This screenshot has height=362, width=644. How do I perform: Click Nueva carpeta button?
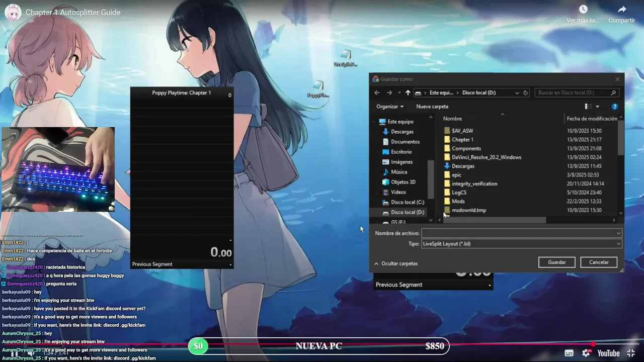coord(432,107)
